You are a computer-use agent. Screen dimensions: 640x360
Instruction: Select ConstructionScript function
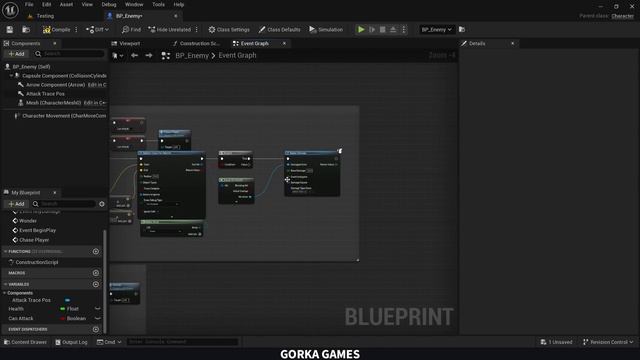pos(37,262)
